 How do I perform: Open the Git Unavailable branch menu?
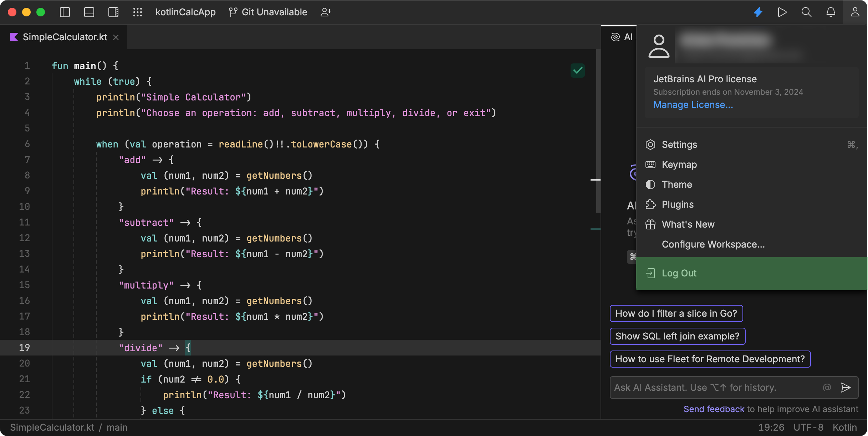[268, 12]
